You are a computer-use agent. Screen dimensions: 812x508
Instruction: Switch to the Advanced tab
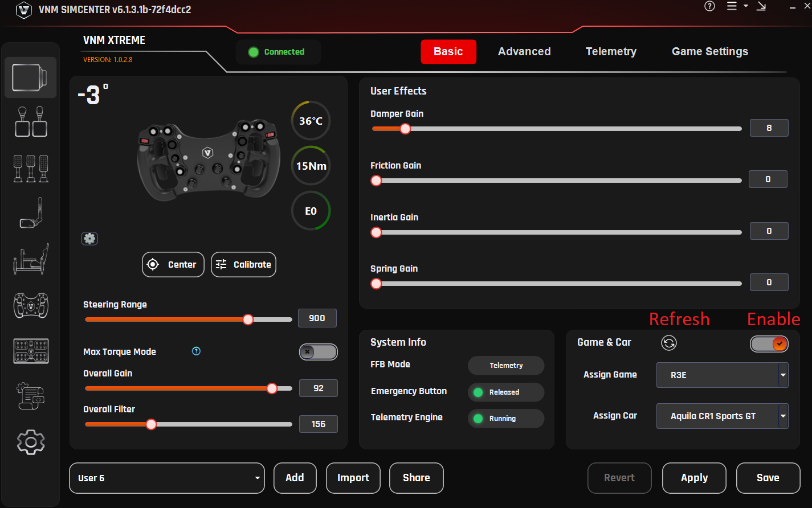pyautogui.click(x=524, y=52)
